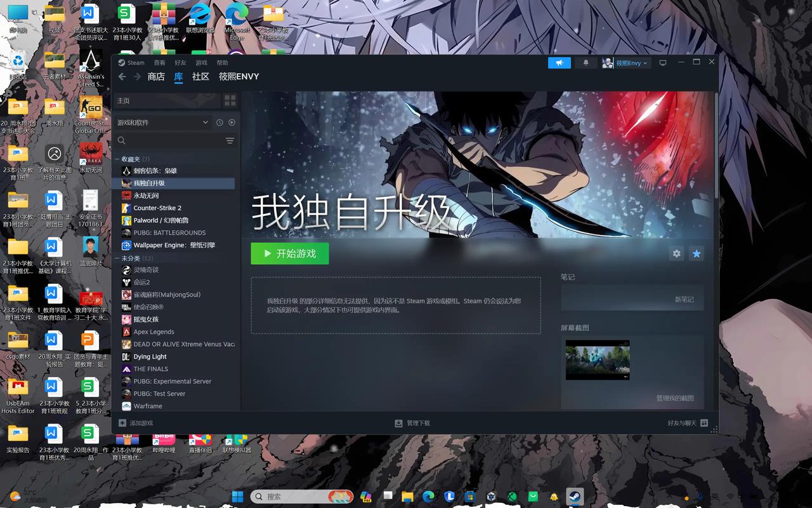Open advanced filter options in library search
This screenshot has width=812, height=508.
click(x=230, y=140)
